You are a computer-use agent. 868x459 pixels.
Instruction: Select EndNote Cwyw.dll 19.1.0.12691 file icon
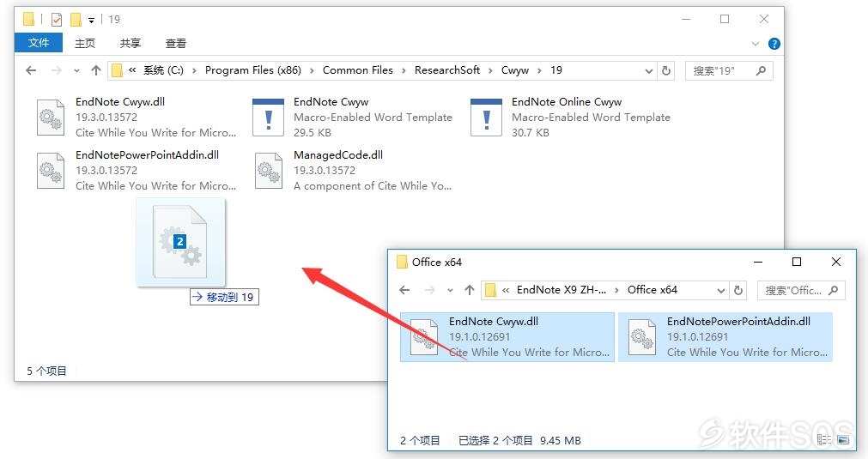pyautogui.click(x=424, y=337)
